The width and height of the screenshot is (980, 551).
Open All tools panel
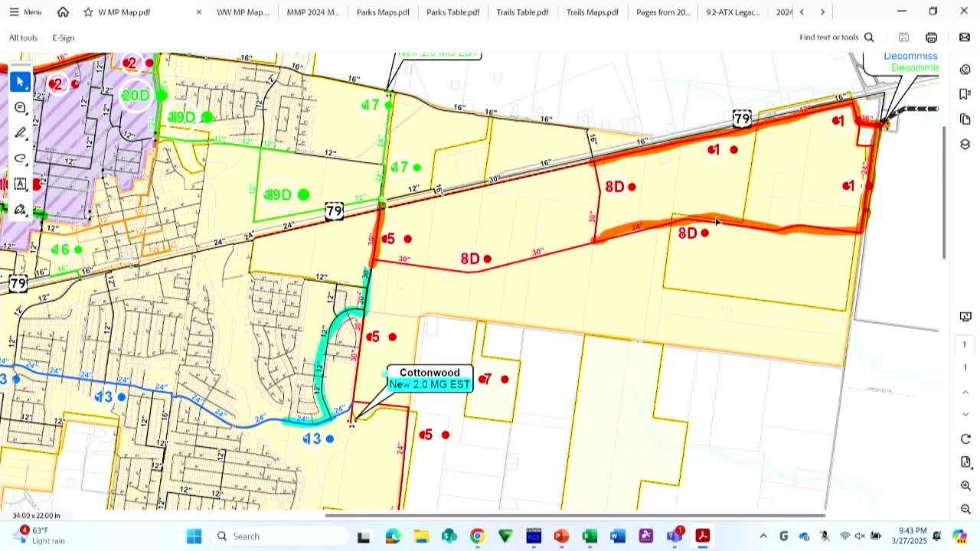point(23,37)
